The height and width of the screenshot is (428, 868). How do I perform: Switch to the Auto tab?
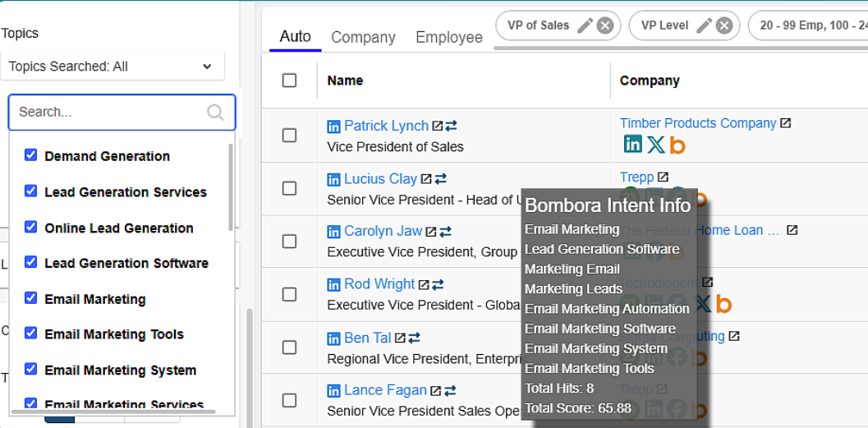click(295, 36)
